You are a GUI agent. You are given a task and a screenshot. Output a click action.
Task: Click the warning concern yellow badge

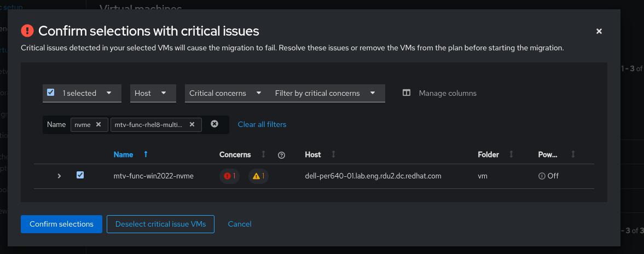coord(258,176)
